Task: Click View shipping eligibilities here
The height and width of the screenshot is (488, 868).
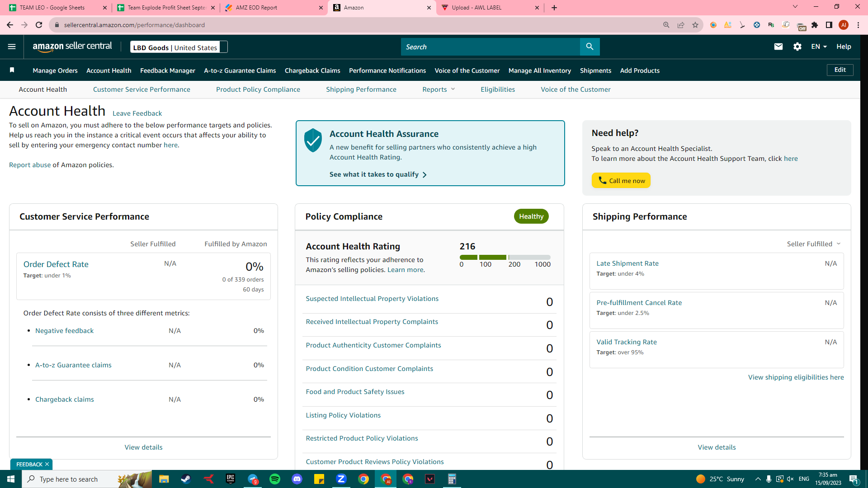Action: click(x=796, y=377)
